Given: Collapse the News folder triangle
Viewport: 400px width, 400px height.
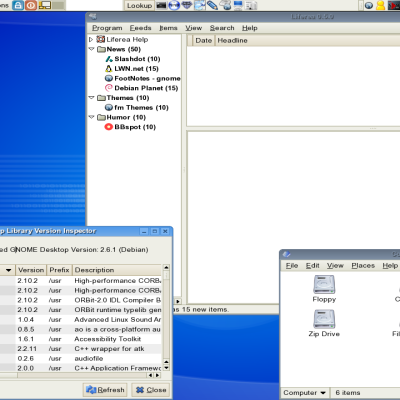Looking at the screenshot, I should (92, 49).
